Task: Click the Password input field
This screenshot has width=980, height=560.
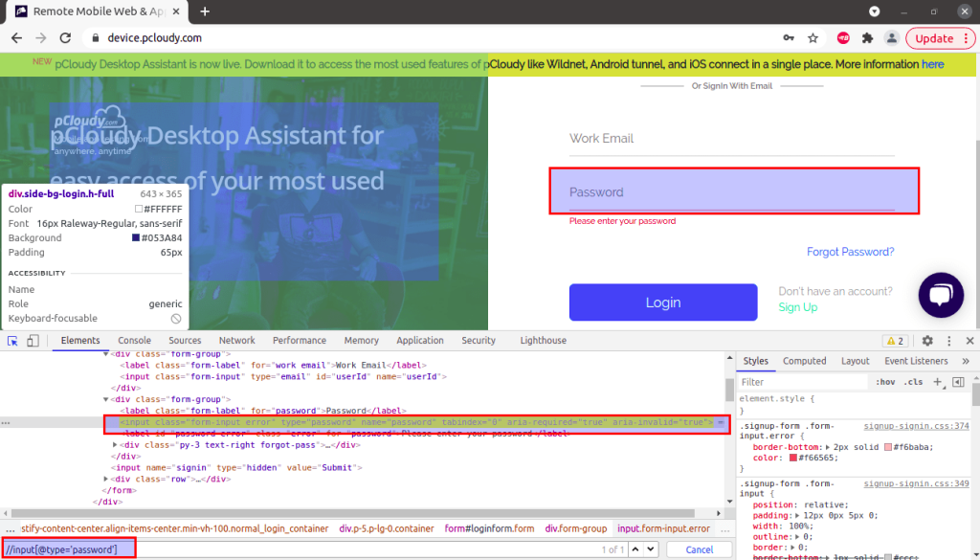Action: [x=732, y=192]
